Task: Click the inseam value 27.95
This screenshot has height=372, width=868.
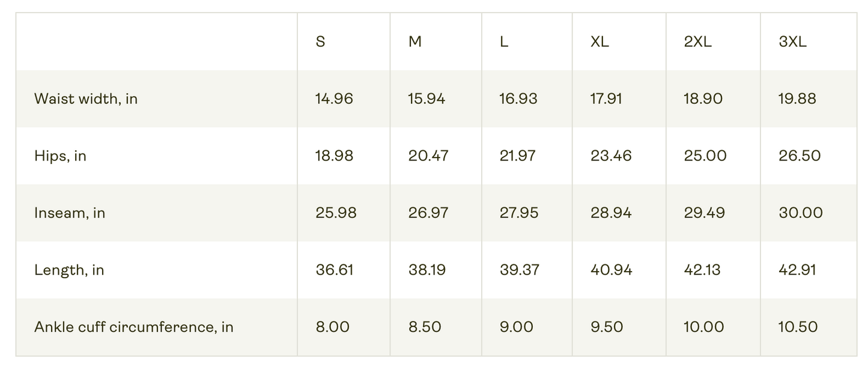Action: pyautogui.click(x=519, y=213)
